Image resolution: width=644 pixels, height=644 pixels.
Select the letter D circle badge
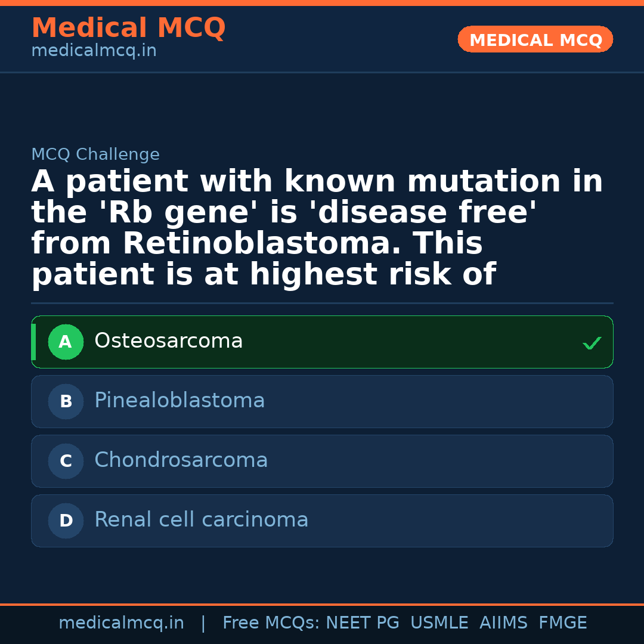(x=66, y=521)
